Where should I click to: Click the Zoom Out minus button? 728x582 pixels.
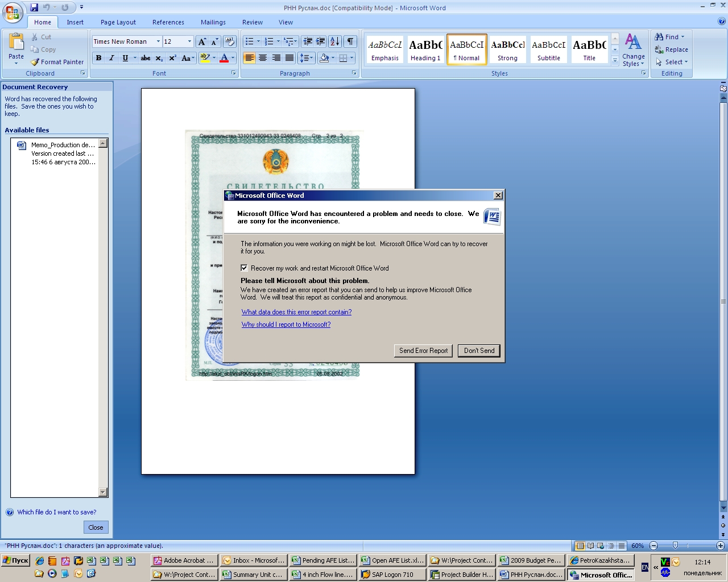coord(653,546)
